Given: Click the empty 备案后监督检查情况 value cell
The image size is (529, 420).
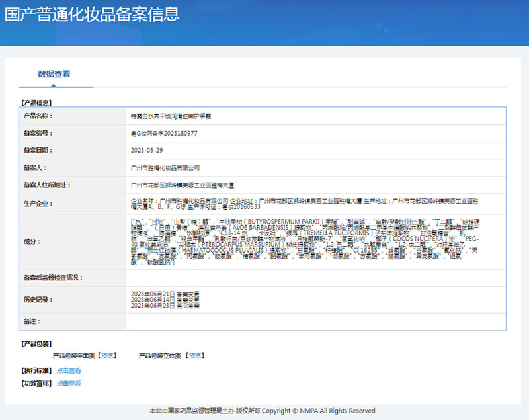Looking at the screenshot, I should (x=315, y=278).
